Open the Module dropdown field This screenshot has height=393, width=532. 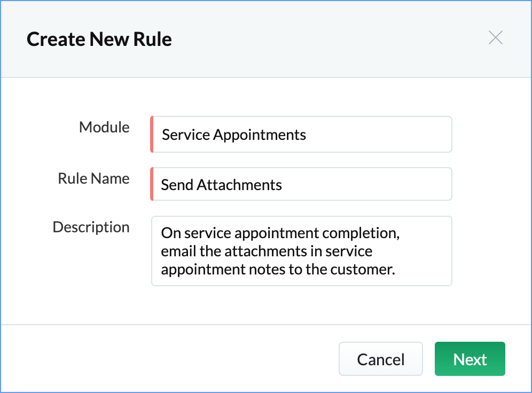click(x=302, y=135)
